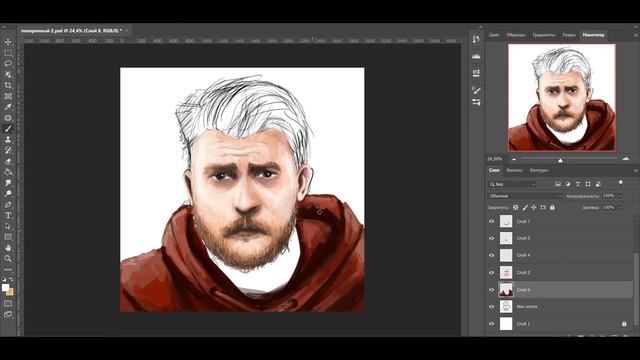Select the Type tool

[8, 215]
